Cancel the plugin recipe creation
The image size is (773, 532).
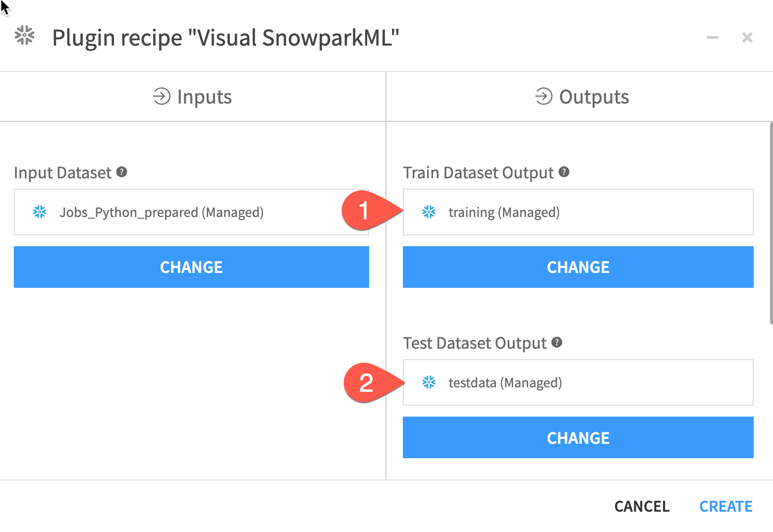pyautogui.click(x=642, y=506)
